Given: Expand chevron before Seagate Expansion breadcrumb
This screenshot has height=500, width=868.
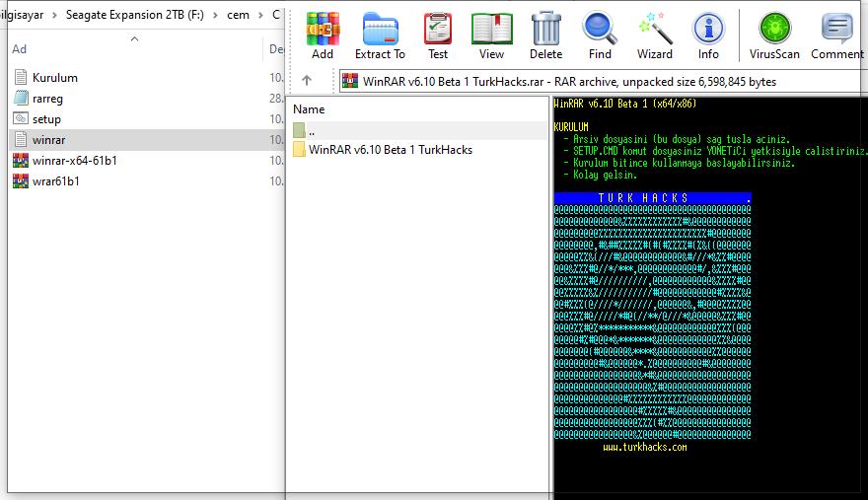Looking at the screenshot, I should pos(54,15).
